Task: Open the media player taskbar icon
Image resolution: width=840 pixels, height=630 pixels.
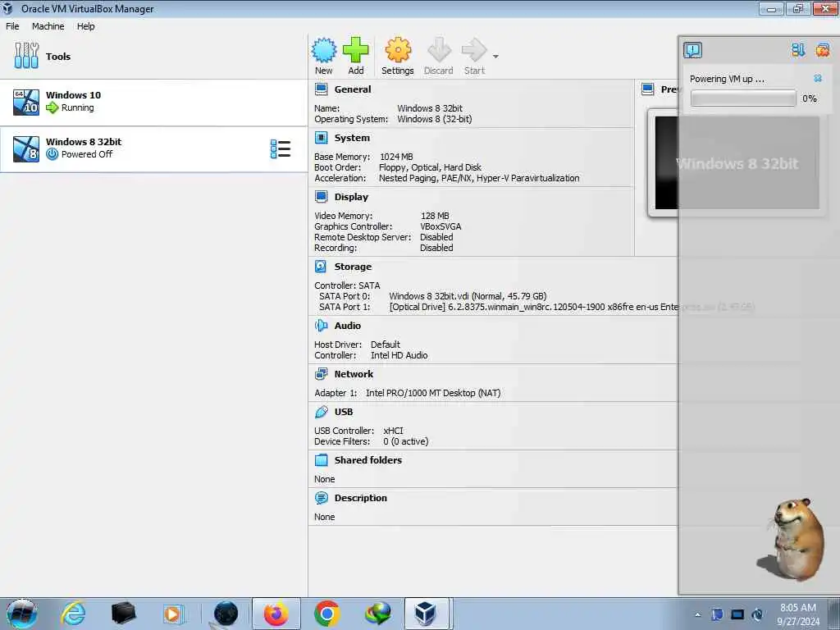Action: point(173,614)
